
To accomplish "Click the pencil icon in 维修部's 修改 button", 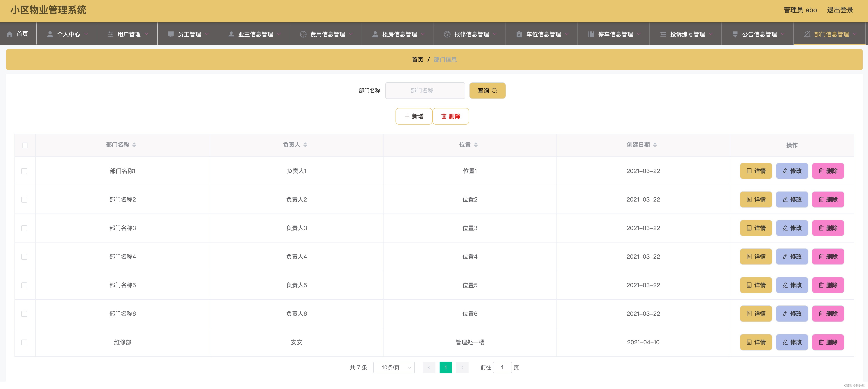I will 785,342.
